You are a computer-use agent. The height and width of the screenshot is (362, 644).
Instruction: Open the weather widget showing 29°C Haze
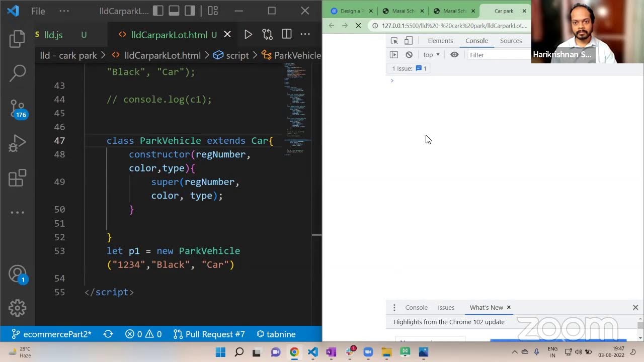pos(20,352)
